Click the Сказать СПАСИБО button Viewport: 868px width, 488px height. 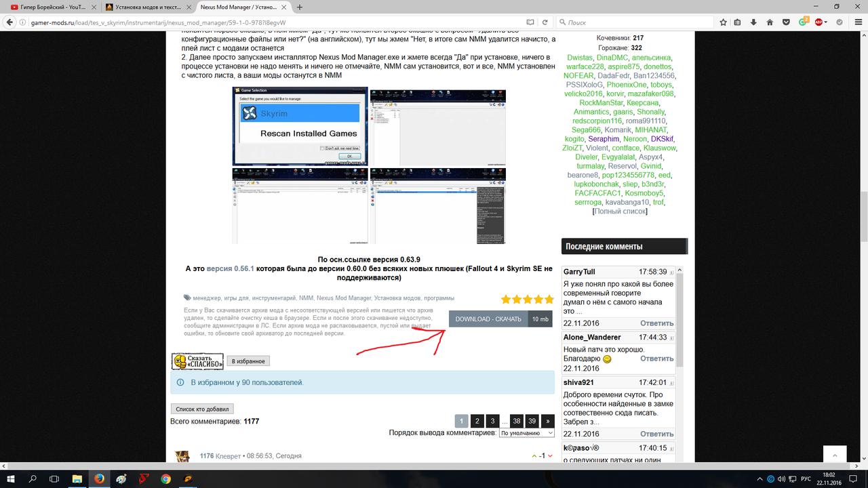[x=197, y=361]
